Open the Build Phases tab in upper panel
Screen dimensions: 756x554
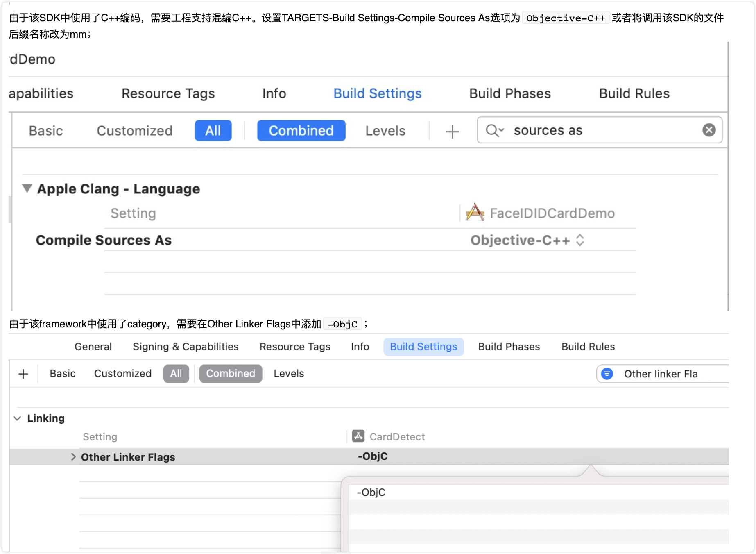pyautogui.click(x=510, y=93)
